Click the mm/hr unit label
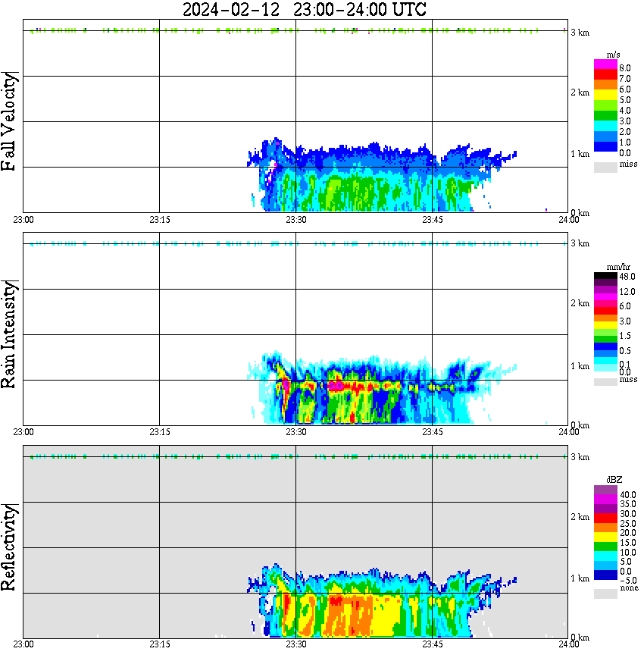 (x=618, y=267)
